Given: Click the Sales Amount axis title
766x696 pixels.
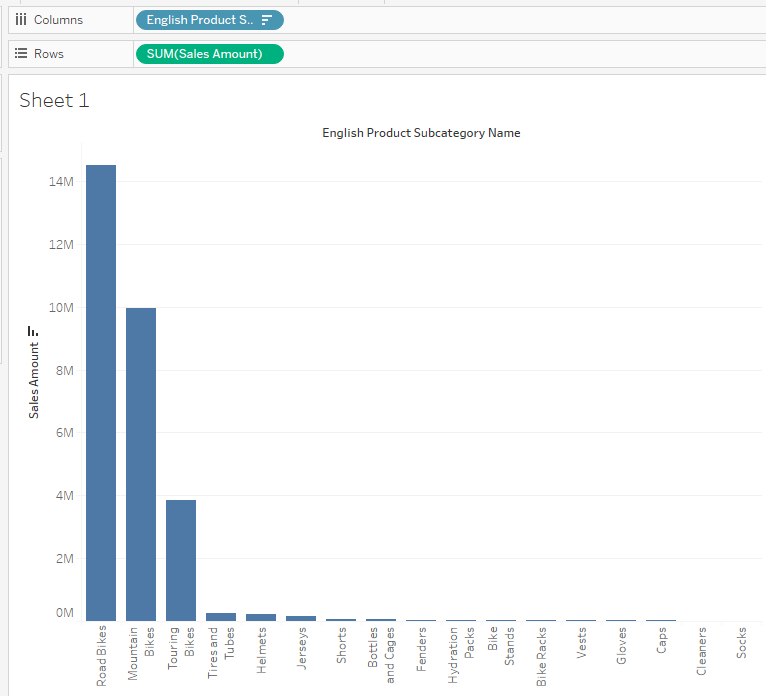Looking at the screenshot, I should (34, 380).
